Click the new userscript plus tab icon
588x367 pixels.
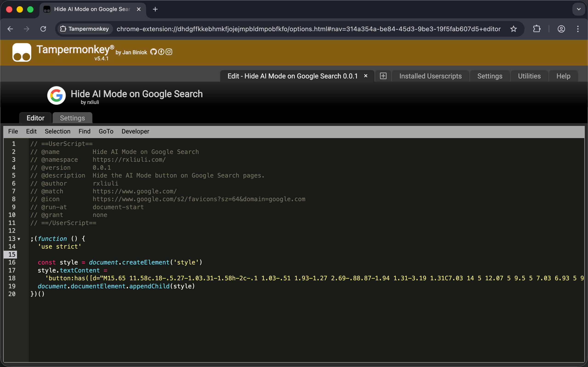383,76
